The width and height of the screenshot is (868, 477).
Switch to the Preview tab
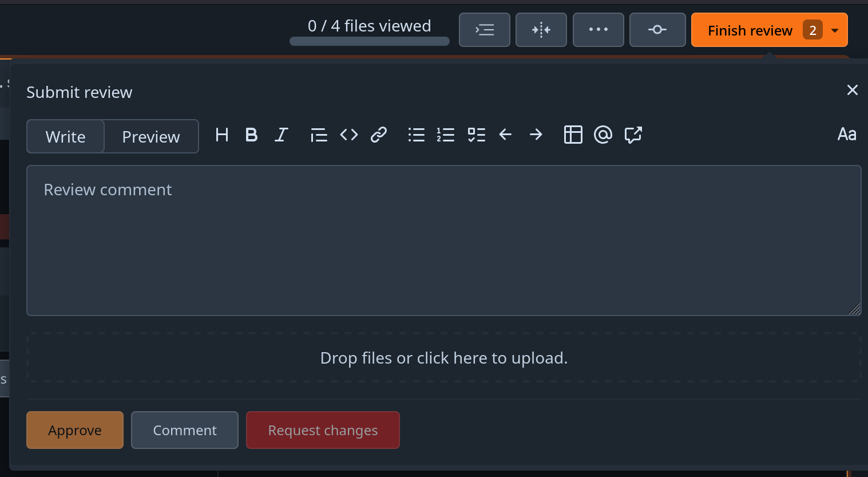coord(150,136)
